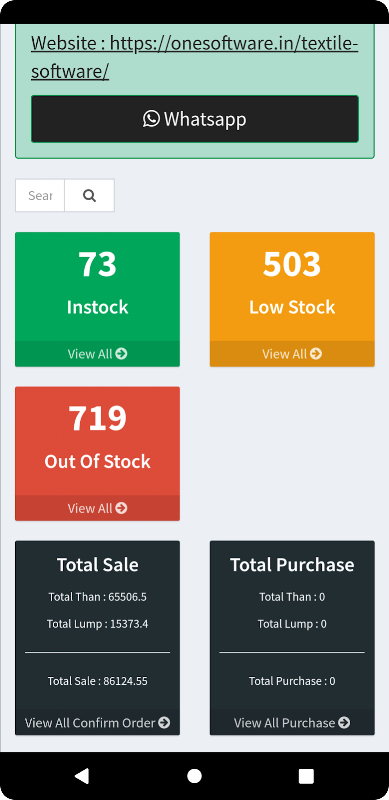Open the orange 503 Low Stock card

pos(292,299)
